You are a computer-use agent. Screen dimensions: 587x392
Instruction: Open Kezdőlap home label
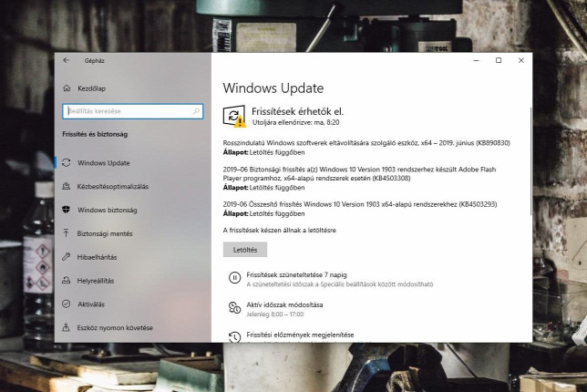(91, 88)
